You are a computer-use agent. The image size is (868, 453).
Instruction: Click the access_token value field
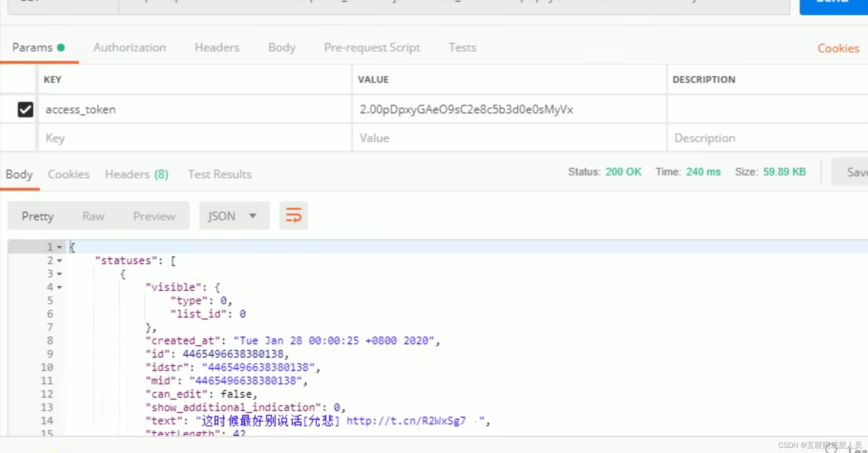509,110
